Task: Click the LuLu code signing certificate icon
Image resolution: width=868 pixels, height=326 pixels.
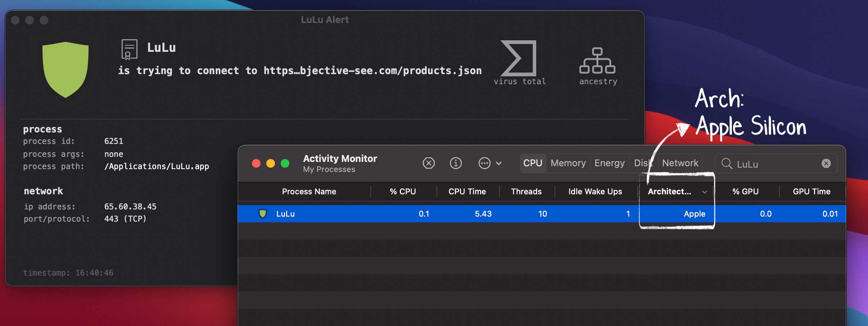Action: pos(129,49)
